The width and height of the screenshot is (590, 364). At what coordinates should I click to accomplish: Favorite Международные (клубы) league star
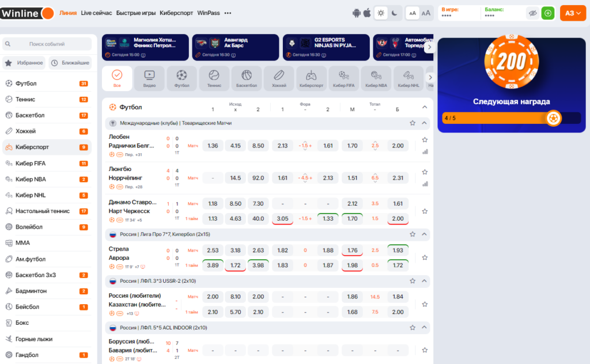tap(413, 123)
